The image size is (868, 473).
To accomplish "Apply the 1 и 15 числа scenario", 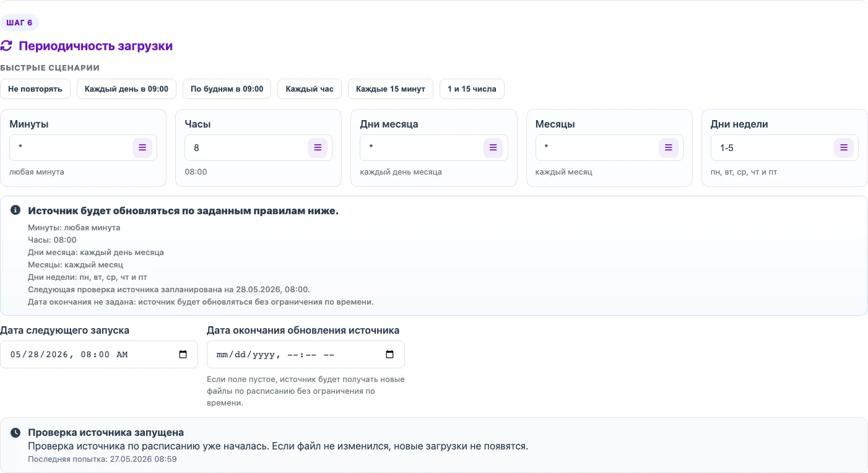I will [472, 89].
